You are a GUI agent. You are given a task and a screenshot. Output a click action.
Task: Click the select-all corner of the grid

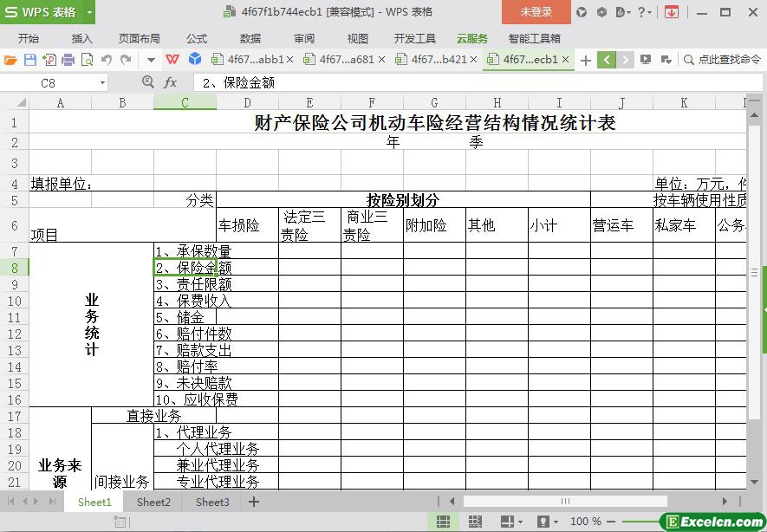click(x=22, y=103)
